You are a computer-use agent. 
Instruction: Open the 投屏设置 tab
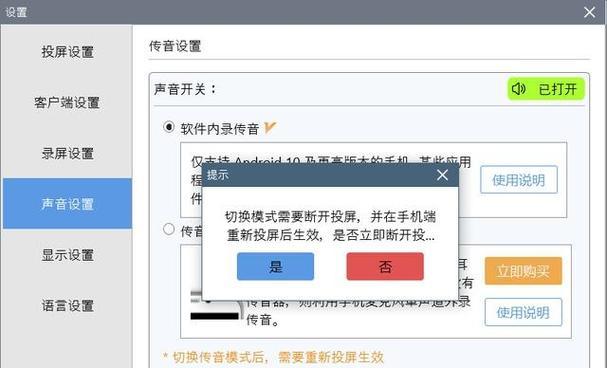[x=67, y=52]
